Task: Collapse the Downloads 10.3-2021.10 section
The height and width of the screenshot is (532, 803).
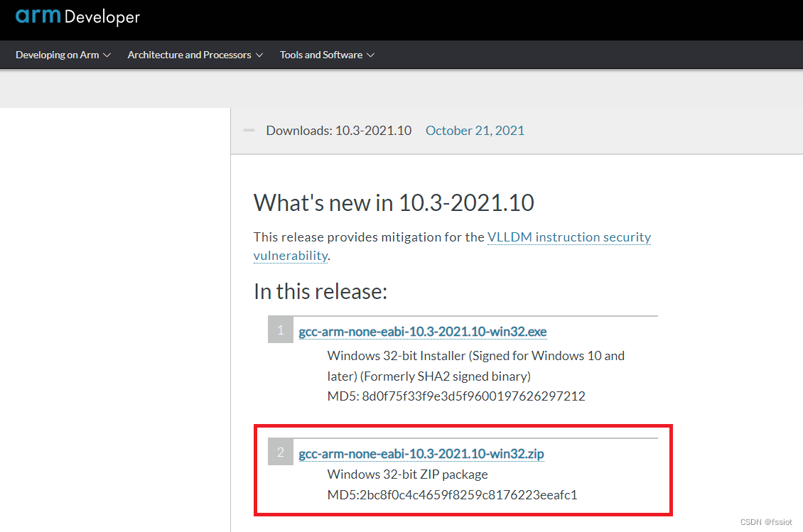Action: (x=249, y=131)
